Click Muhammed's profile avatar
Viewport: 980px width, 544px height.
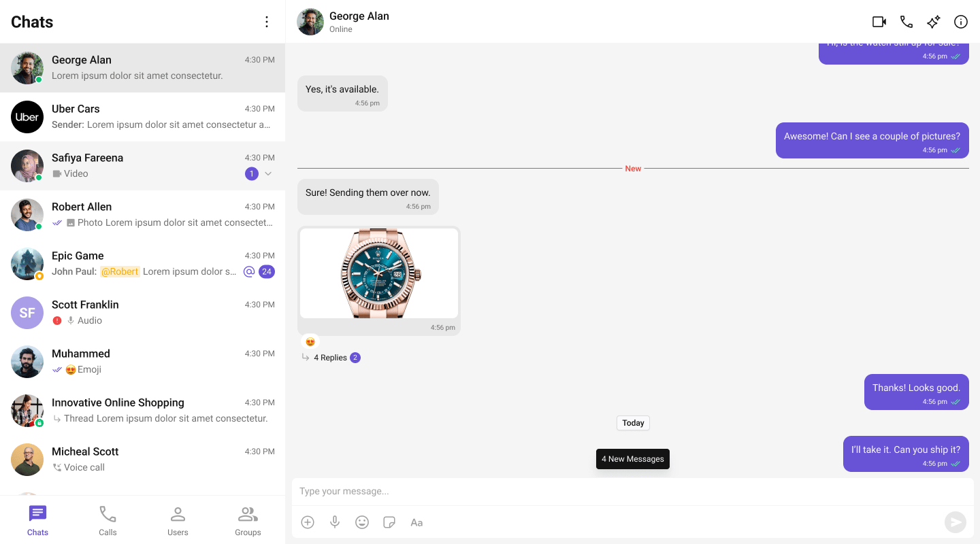pyautogui.click(x=27, y=362)
